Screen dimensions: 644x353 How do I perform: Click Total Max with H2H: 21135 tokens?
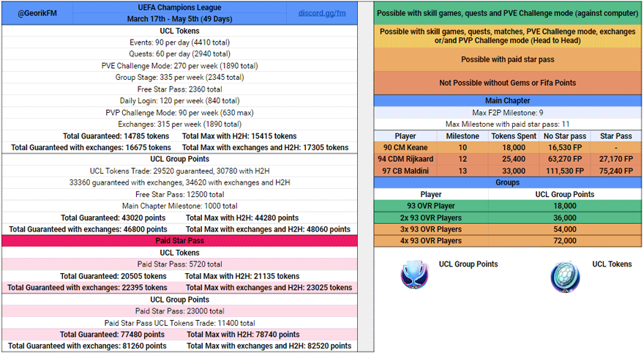click(x=242, y=276)
